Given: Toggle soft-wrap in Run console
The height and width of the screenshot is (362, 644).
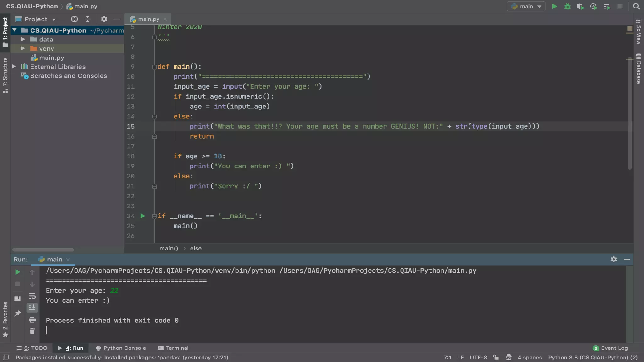Looking at the screenshot, I should [32, 296].
